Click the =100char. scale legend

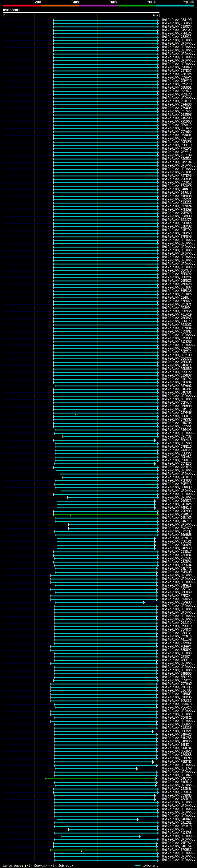point(146,866)
